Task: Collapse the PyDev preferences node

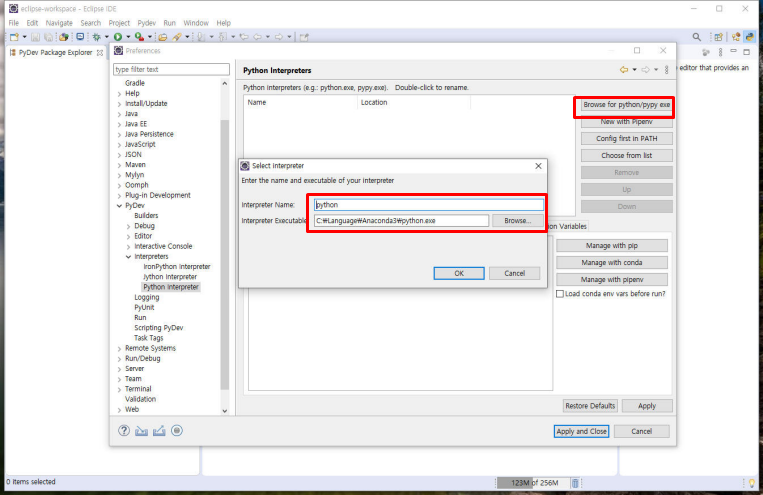Action: click(120, 206)
